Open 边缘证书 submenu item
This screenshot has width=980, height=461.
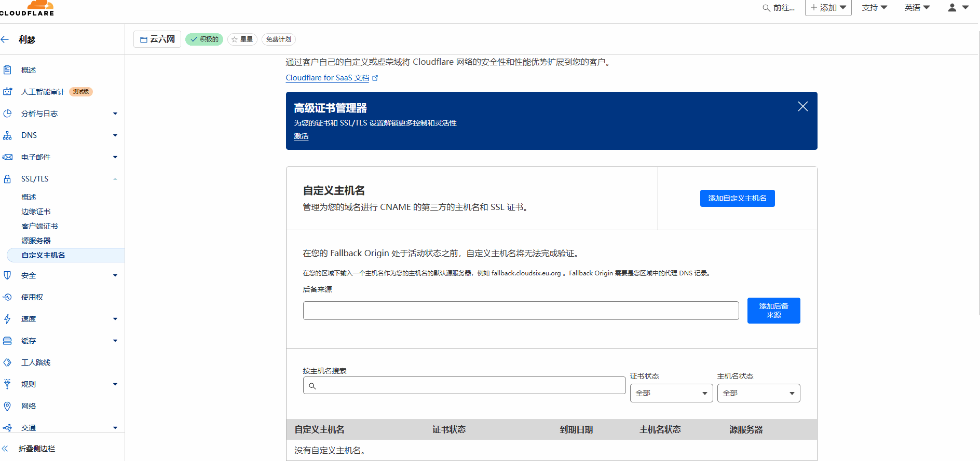[36, 212]
